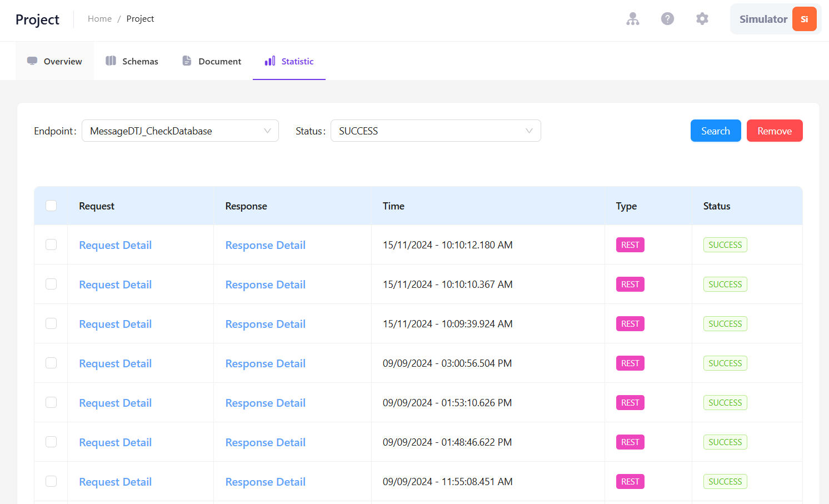Viewport: 829px width, 504px height.
Task: Click the SUCCESS tag for 10:10:10.367 AM
Action: pyautogui.click(x=725, y=285)
